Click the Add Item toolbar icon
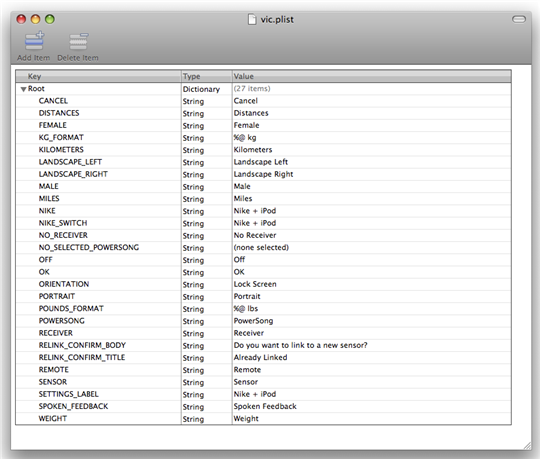 coord(34,41)
